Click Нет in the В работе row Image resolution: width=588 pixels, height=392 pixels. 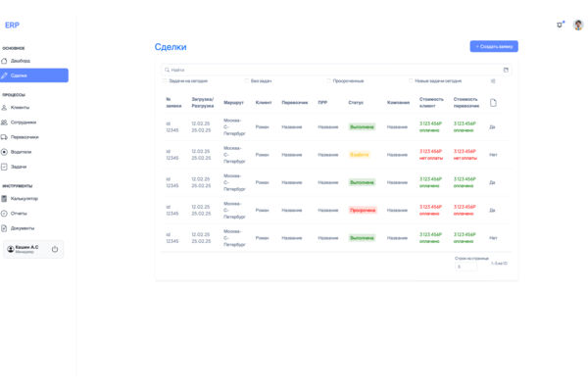point(493,155)
